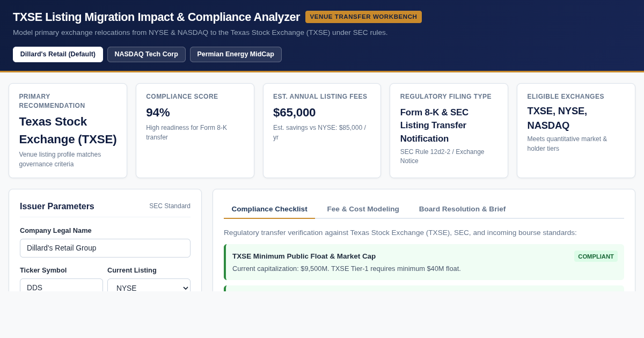
Task: Click the $65,000 annual listing fees value
Action: pos(294,113)
